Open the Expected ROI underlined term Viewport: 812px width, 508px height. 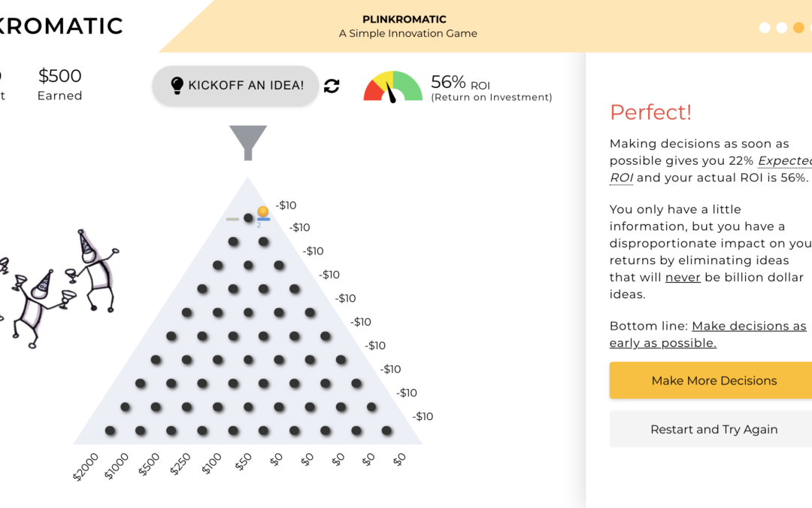[x=785, y=160]
